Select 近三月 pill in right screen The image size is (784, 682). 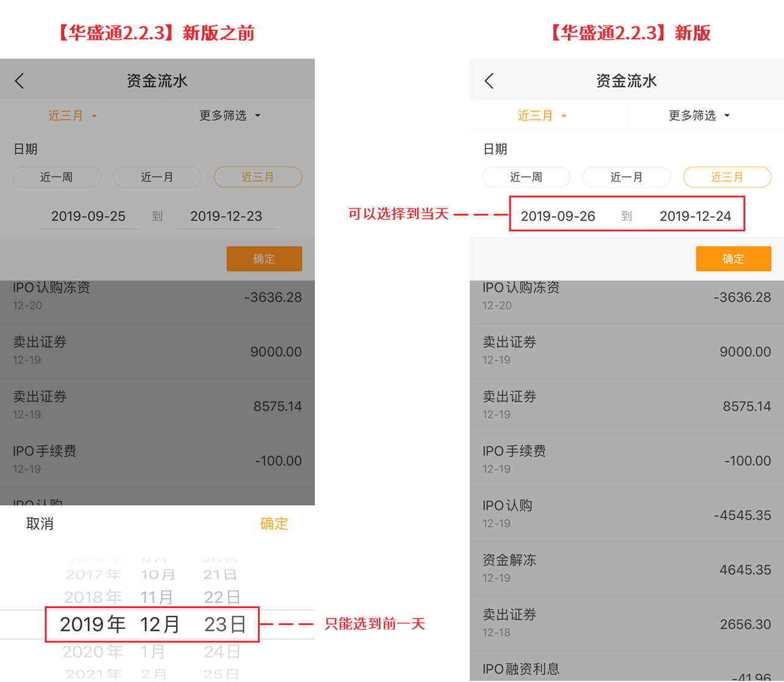tap(727, 177)
